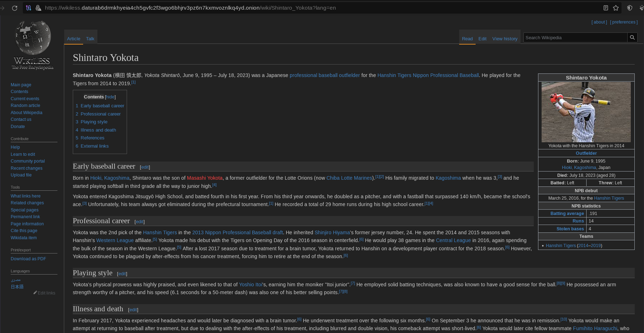This screenshot has width=644, height=333.
Task: Open What links here tool
Action: coord(26,196)
